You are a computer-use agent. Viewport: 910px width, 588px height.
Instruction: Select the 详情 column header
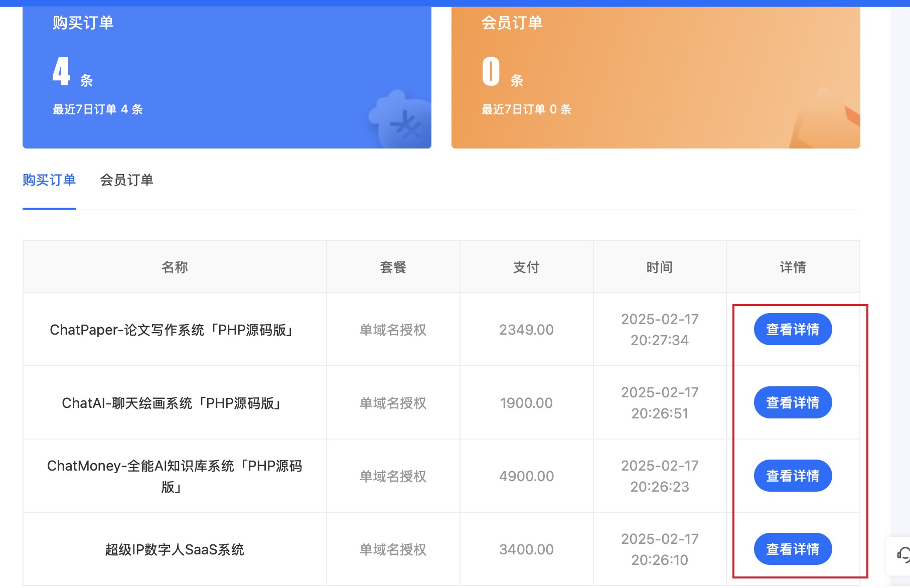(x=793, y=267)
